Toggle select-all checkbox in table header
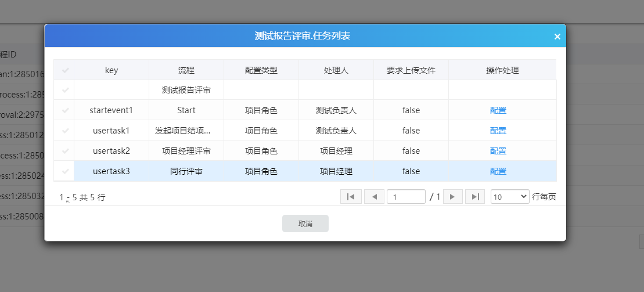 pyautogui.click(x=64, y=70)
